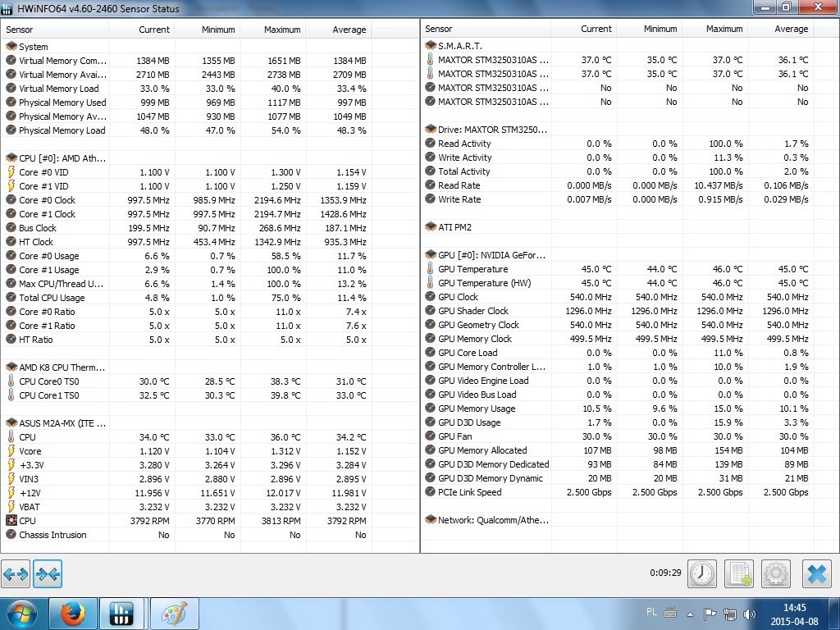This screenshot has height=630, width=840.
Task: Open the Windows Start menu
Action: pyautogui.click(x=21, y=614)
